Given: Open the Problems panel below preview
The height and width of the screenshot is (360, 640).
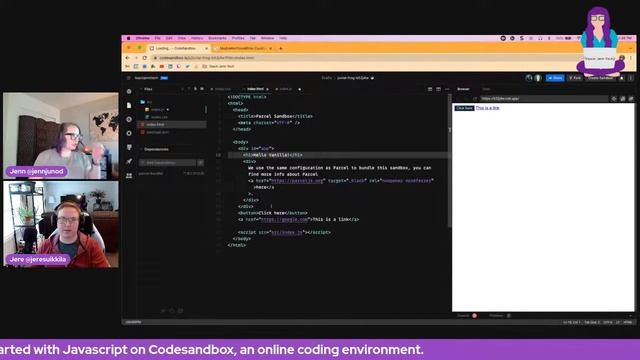Looking at the screenshot, I should (x=500, y=316).
